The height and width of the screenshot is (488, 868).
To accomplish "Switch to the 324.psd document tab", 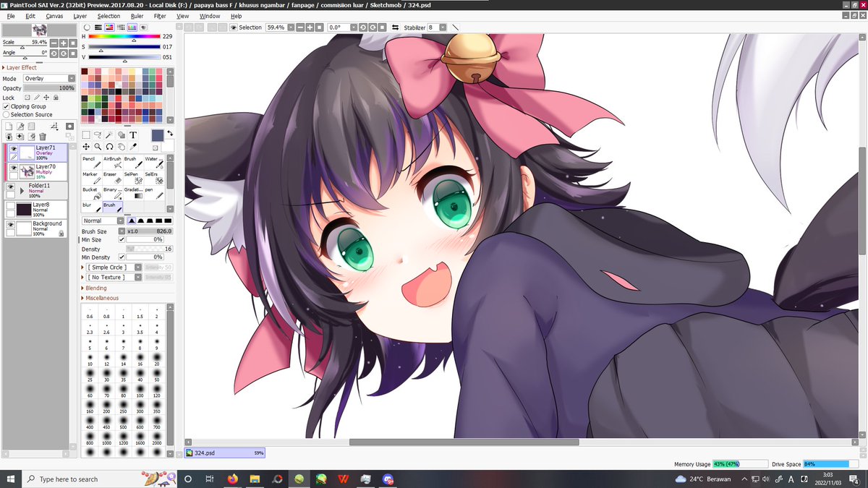I will (225, 453).
